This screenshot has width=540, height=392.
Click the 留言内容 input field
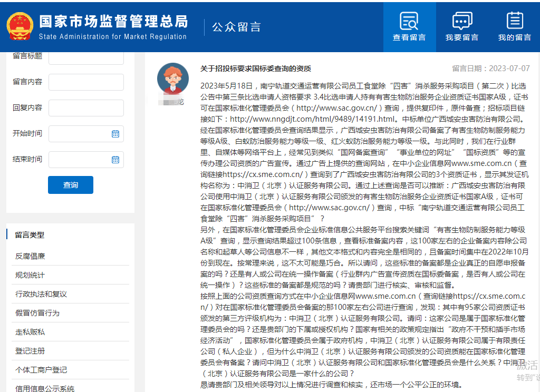(86, 82)
